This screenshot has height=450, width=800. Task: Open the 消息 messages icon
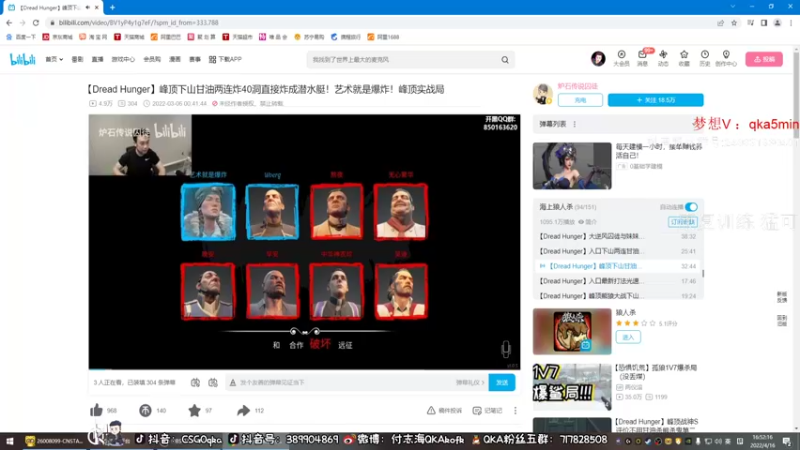(642, 58)
